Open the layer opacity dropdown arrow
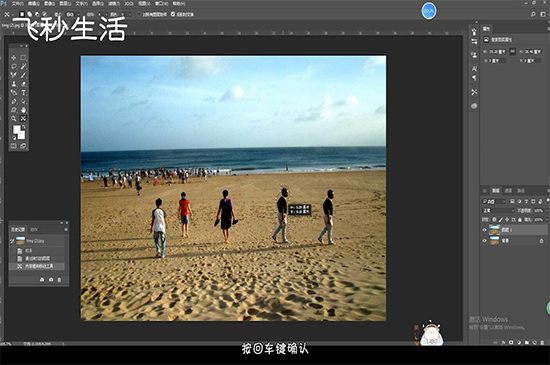550x365 pixels. pos(547,211)
